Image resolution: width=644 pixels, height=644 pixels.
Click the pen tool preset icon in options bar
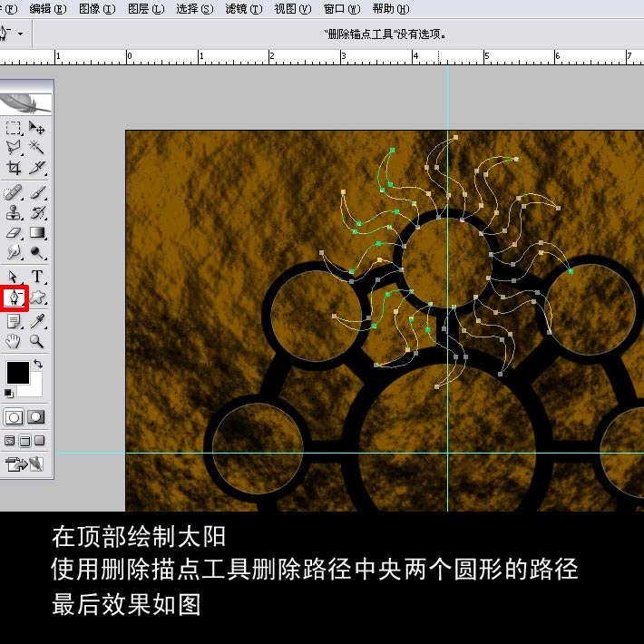(5, 33)
